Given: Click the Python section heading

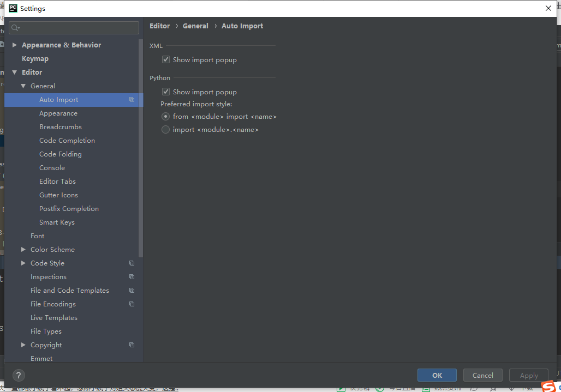Looking at the screenshot, I should click(x=160, y=78).
